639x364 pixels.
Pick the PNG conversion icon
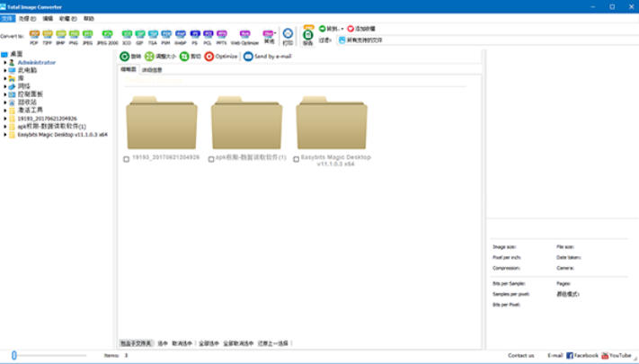[x=74, y=34]
